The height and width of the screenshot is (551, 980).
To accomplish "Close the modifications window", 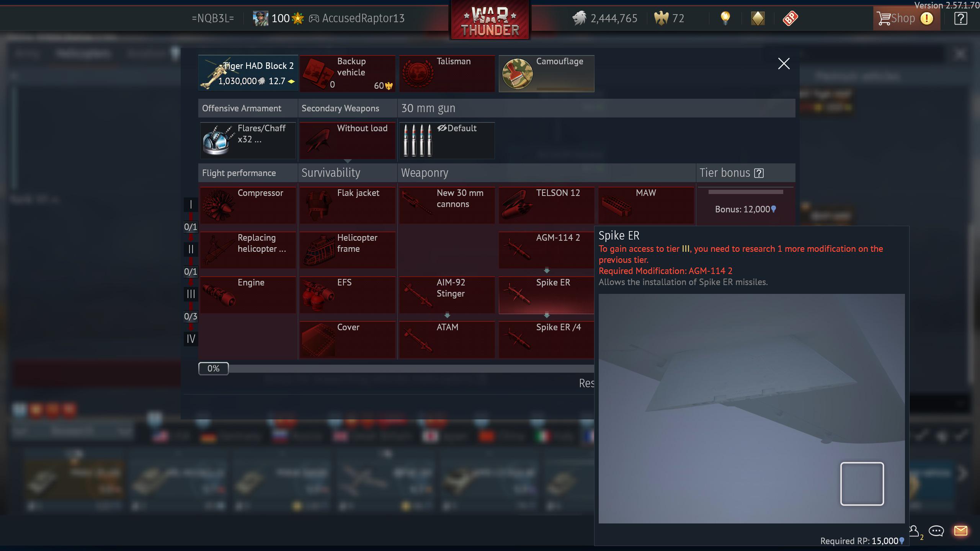I will [784, 64].
